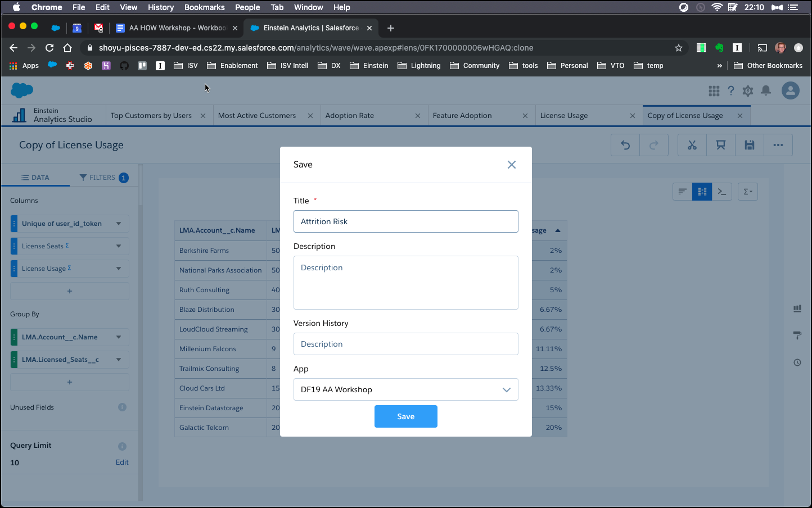This screenshot has width=812, height=508.
Task: Expand License Usage column dropdown
Action: pos(119,269)
